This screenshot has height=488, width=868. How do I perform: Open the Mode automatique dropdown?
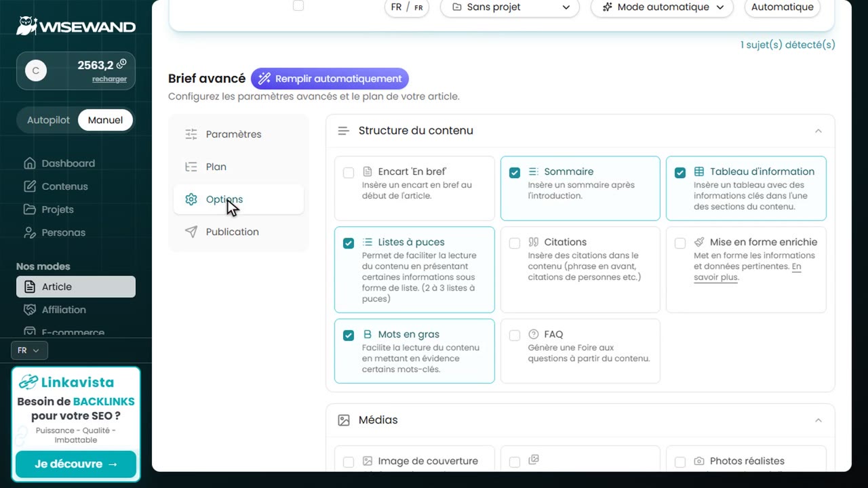[x=662, y=7]
